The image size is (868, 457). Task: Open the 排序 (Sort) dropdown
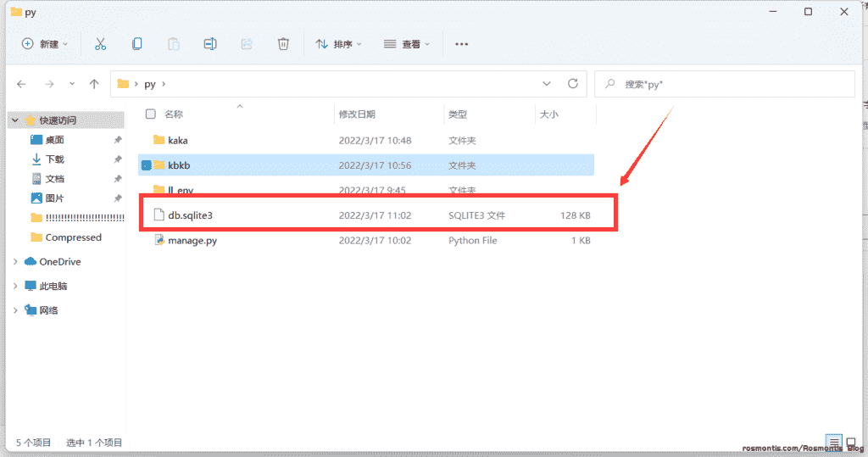click(x=338, y=44)
